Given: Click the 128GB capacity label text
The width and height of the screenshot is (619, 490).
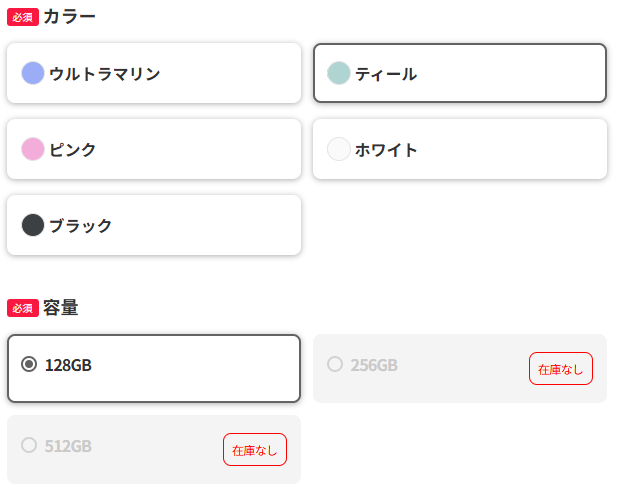Looking at the screenshot, I should (68, 365).
